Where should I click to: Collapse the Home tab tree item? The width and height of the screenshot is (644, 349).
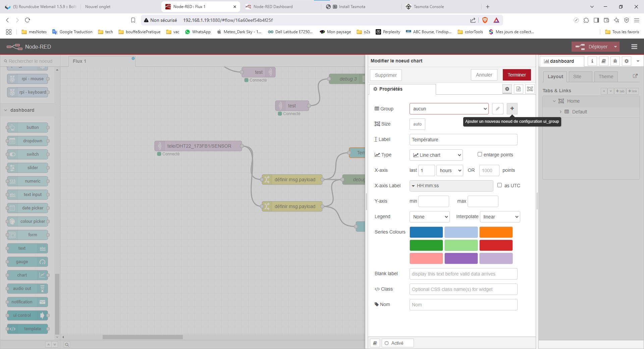tap(554, 101)
